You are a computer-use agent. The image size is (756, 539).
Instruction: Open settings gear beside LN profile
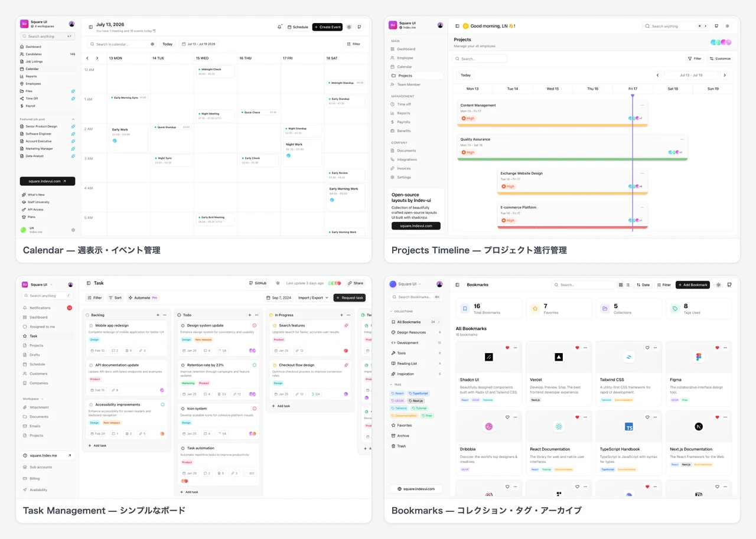73,230
